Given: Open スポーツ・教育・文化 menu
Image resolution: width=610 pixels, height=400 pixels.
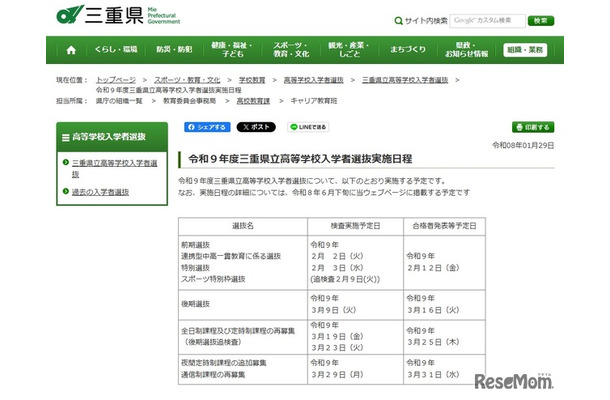Looking at the screenshot, I should click(291, 50).
